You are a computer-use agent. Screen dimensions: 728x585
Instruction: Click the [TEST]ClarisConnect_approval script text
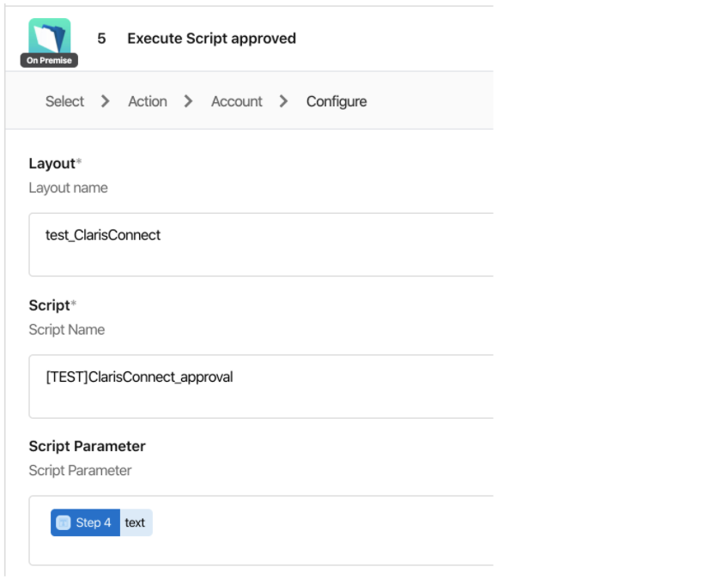coord(139,377)
